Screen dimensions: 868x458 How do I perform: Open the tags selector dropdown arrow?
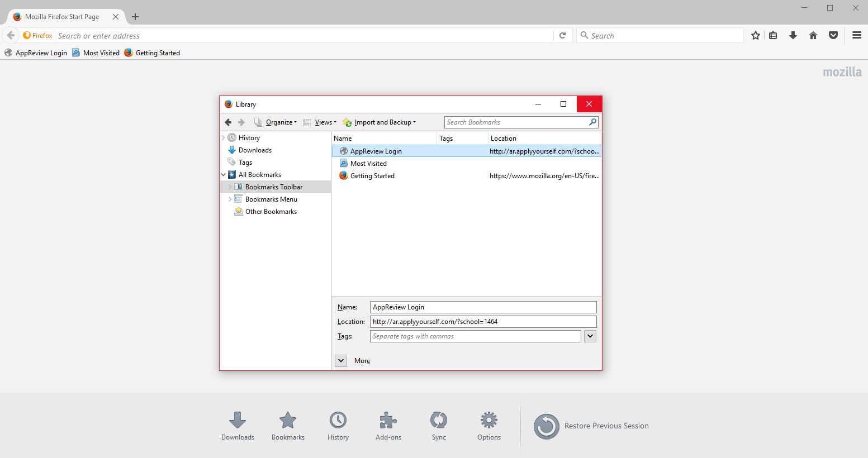pos(590,336)
